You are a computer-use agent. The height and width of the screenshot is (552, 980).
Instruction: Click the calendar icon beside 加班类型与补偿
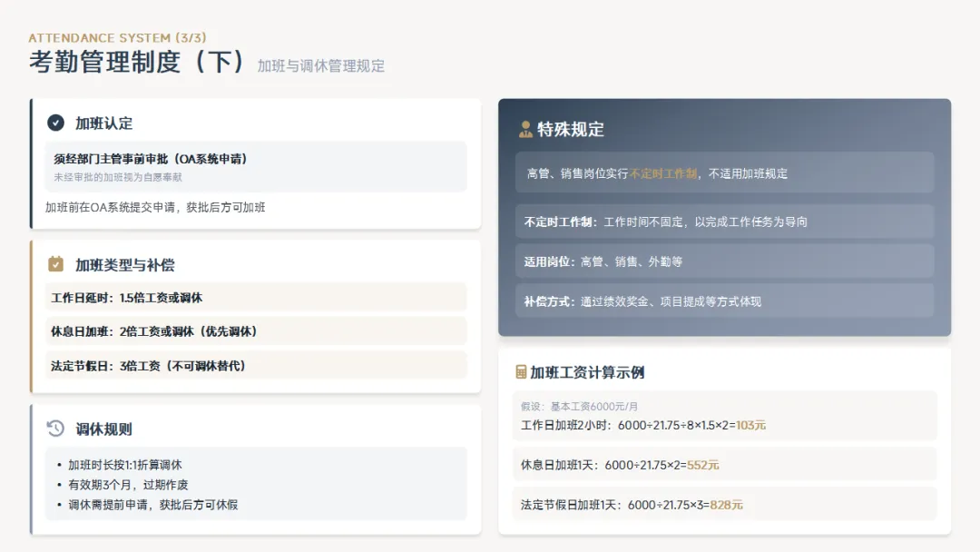pyautogui.click(x=55, y=264)
